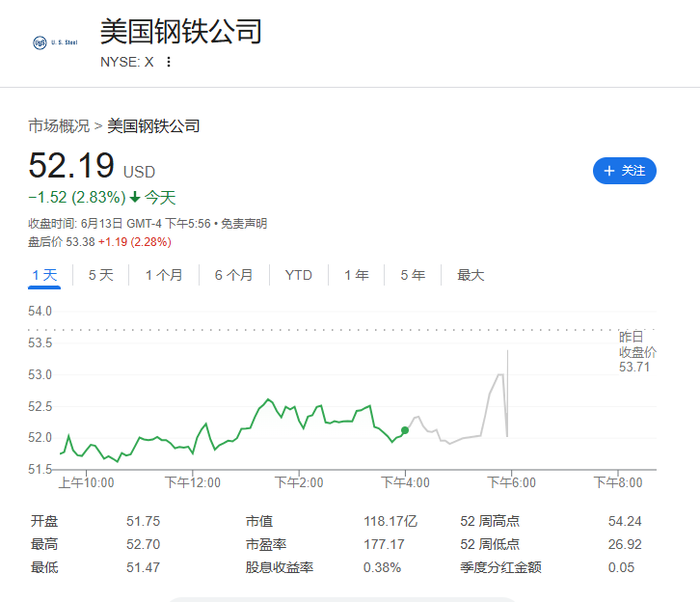This screenshot has width=700, height=602.
Task: Click the 美国钢铁公司 page title
Action: click(x=180, y=32)
